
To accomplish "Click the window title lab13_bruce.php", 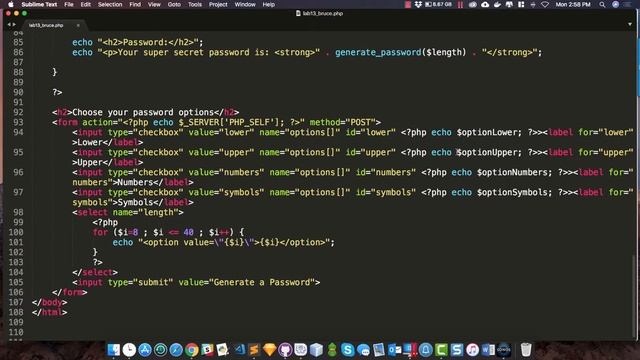I will (x=319, y=13).
